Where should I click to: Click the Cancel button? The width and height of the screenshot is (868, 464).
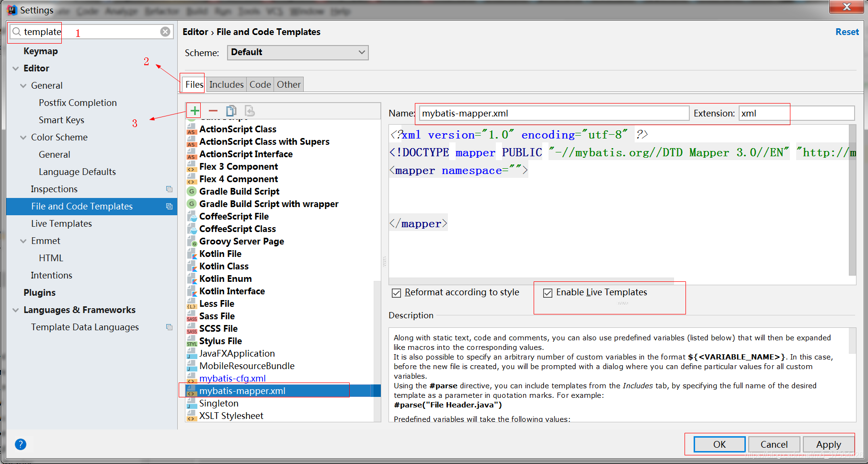pyautogui.click(x=774, y=444)
